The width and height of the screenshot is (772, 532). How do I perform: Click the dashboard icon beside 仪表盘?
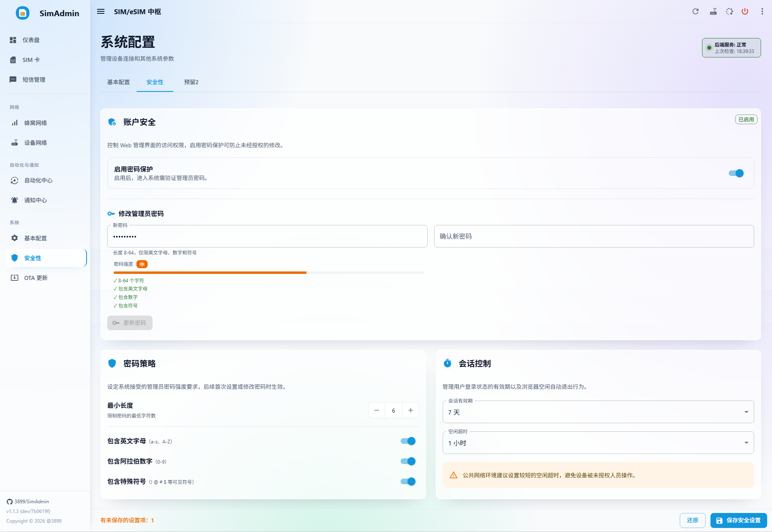pyautogui.click(x=13, y=40)
